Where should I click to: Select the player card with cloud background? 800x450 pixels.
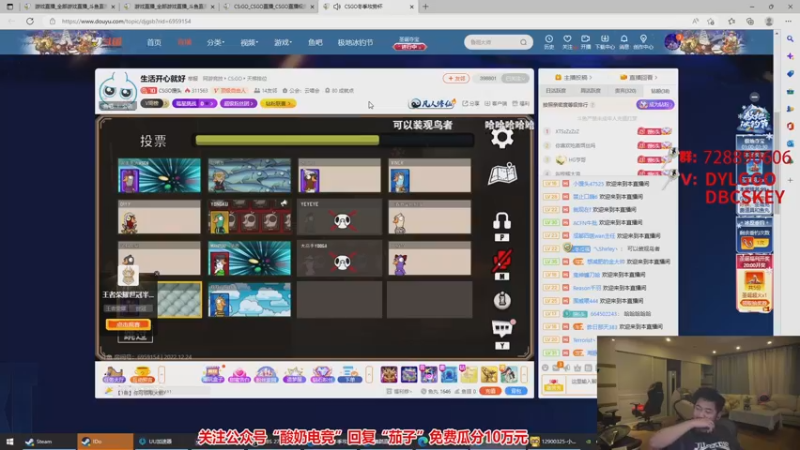point(249,299)
